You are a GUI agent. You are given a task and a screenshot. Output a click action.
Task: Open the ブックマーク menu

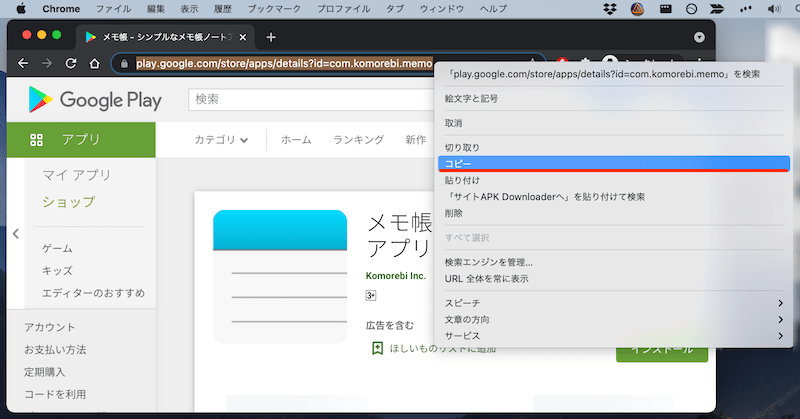(x=274, y=9)
